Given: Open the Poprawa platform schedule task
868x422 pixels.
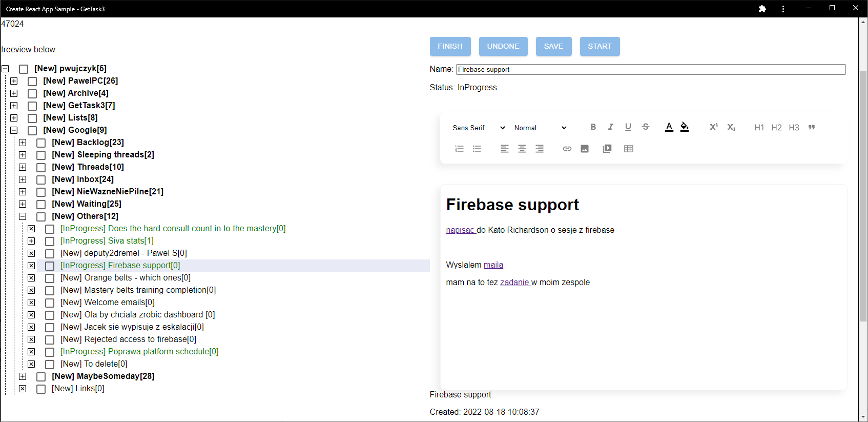Looking at the screenshot, I should [x=139, y=352].
